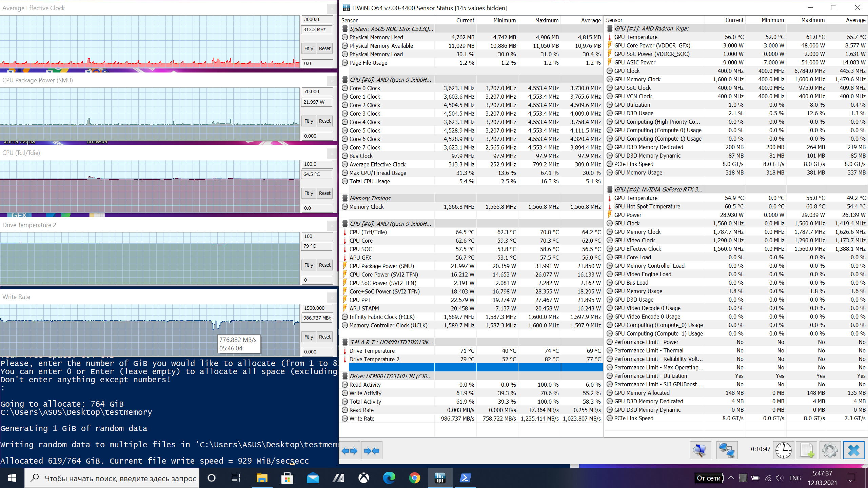The image size is (868, 488).
Task: Edit max value 70.000 of Package Power graph
Action: (317, 92)
